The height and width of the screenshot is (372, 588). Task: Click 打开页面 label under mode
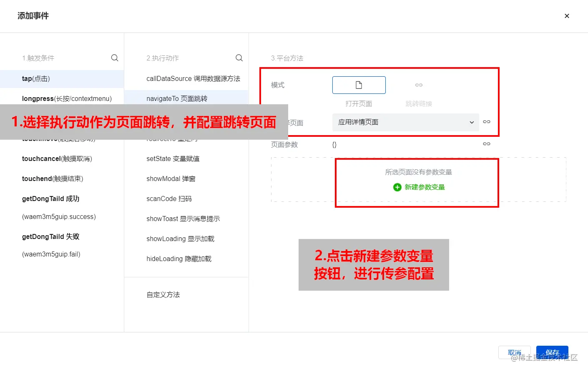359,104
